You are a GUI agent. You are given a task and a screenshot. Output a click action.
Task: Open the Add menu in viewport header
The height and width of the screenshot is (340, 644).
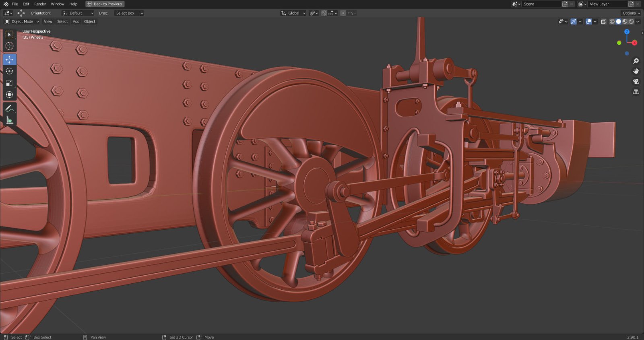[76, 22]
